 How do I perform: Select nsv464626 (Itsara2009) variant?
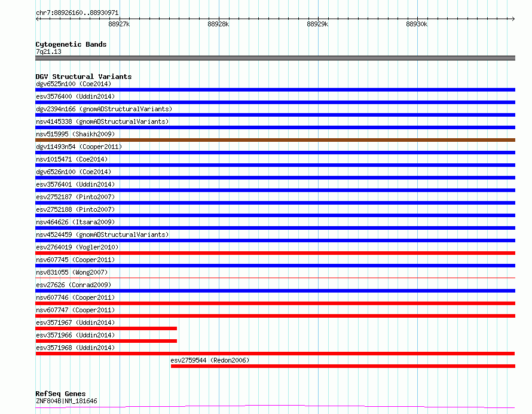75,222
